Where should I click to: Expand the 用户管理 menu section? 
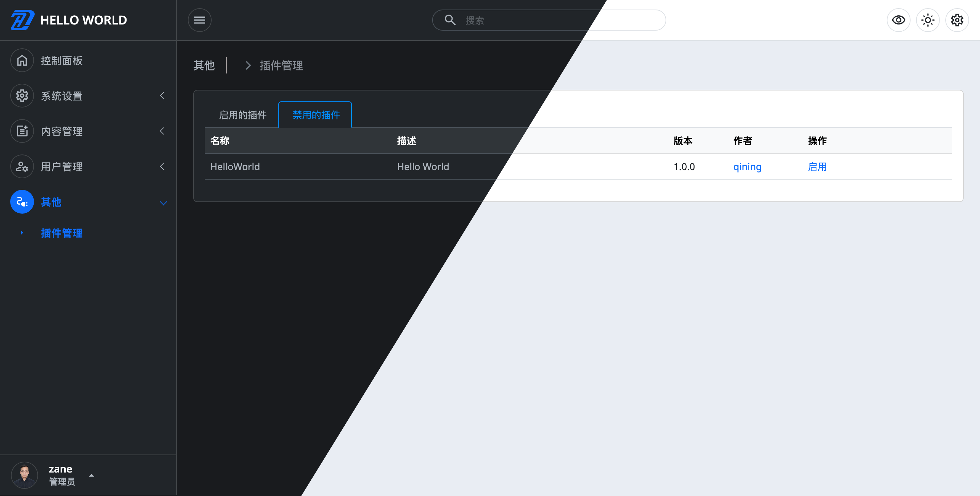tap(88, 166)
